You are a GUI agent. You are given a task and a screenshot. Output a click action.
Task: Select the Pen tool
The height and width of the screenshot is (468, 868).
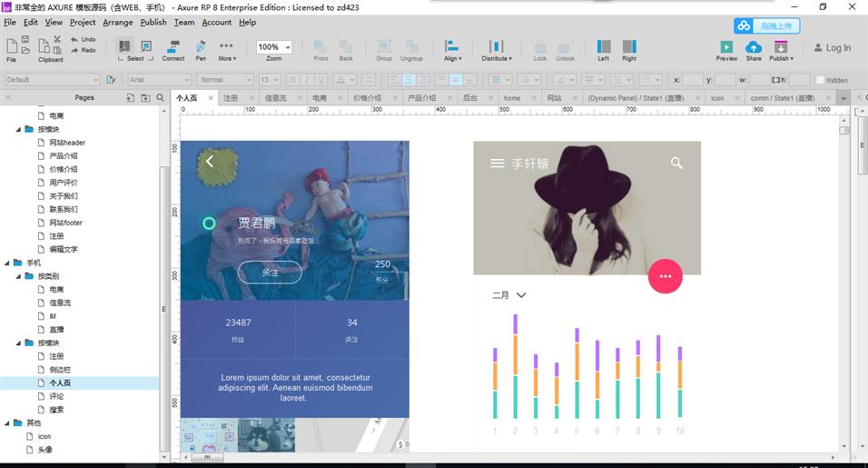201,49
